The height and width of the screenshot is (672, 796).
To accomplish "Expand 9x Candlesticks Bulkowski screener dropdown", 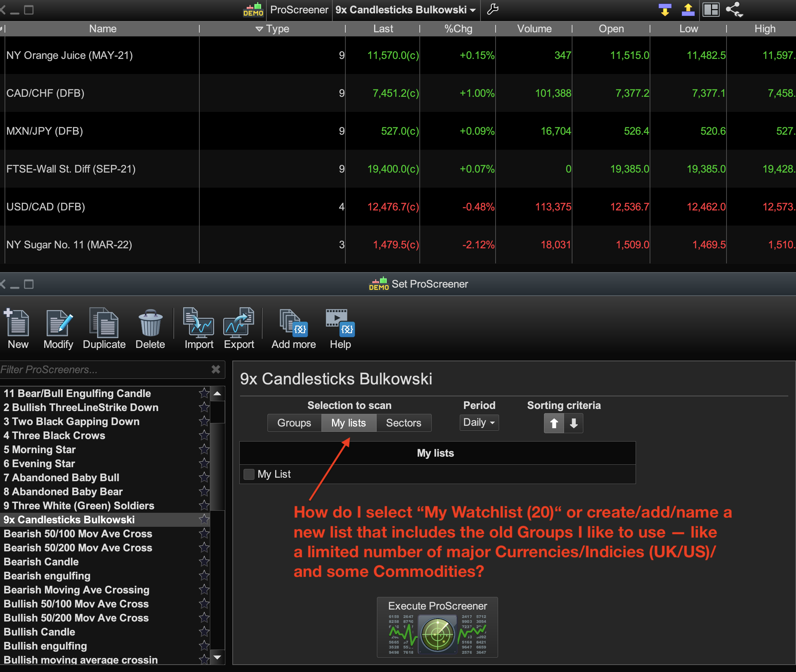I will 473,10.
